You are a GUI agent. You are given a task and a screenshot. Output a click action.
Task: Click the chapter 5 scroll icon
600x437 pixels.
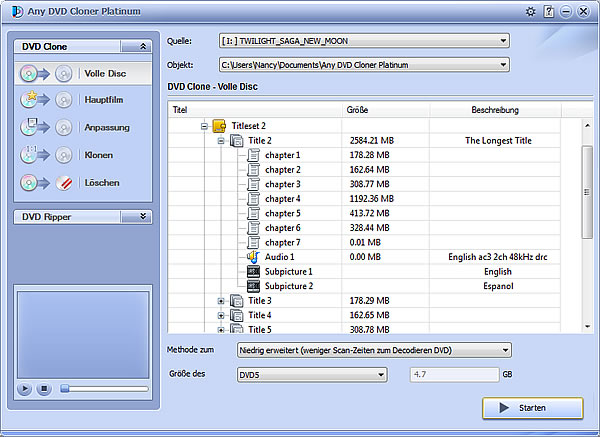tap(253, 214)
